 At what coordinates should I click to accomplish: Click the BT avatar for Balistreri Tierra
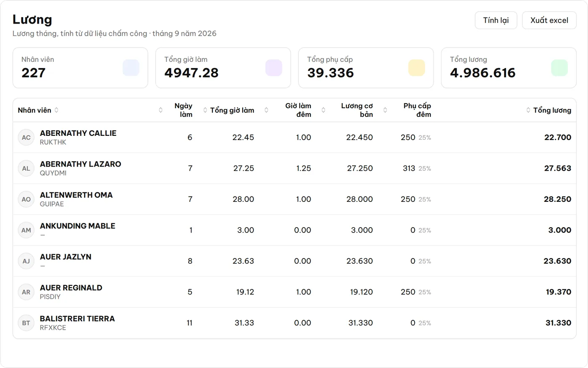click(26, 323)
